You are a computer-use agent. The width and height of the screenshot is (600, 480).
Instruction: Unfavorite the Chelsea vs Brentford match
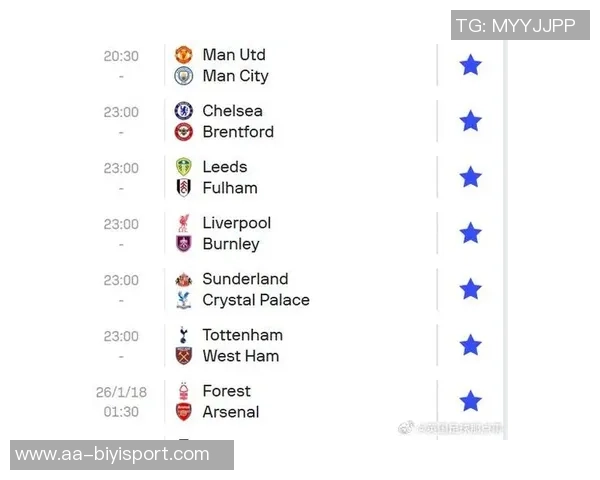pos(470,121)
